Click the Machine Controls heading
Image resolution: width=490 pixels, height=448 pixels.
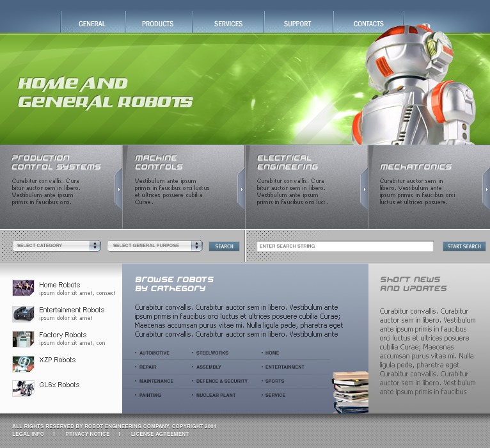[x=159, y=163]
